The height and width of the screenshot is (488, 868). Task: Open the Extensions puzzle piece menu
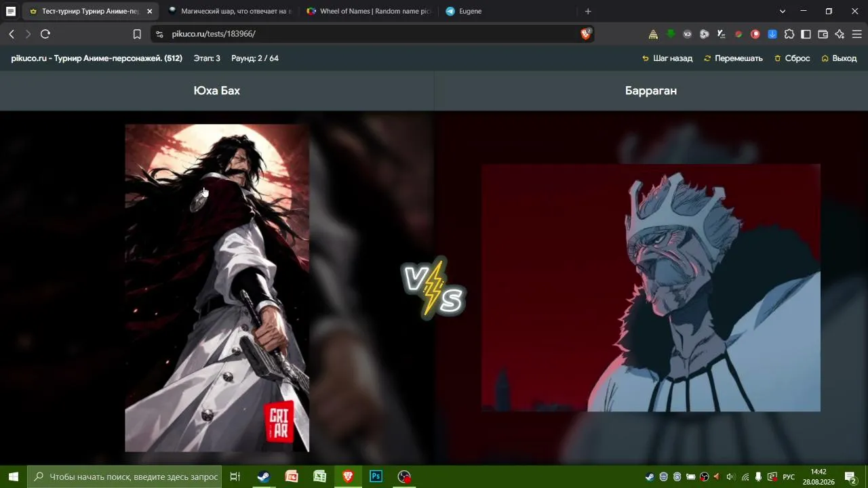click(x=789, y=34)
